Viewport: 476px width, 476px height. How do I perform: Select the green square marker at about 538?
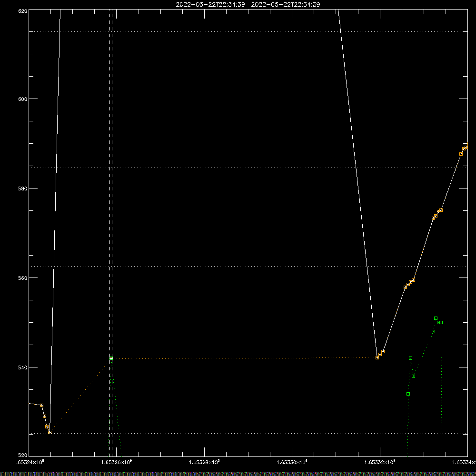coord(413,376)
